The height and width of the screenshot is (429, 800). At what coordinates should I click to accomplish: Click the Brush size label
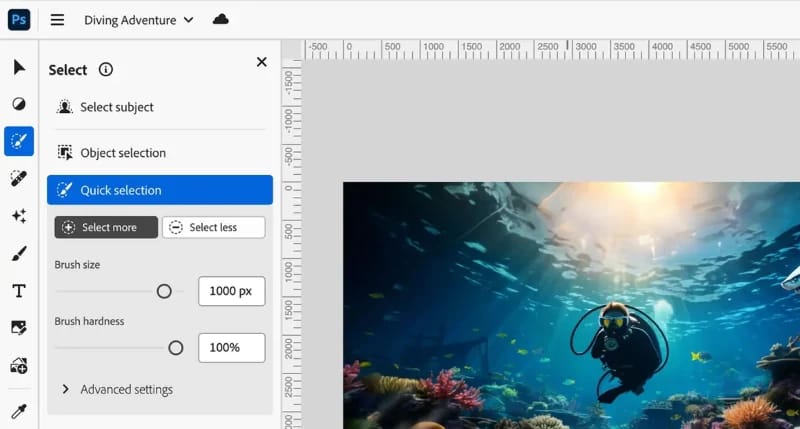click(x=77, y=265)
